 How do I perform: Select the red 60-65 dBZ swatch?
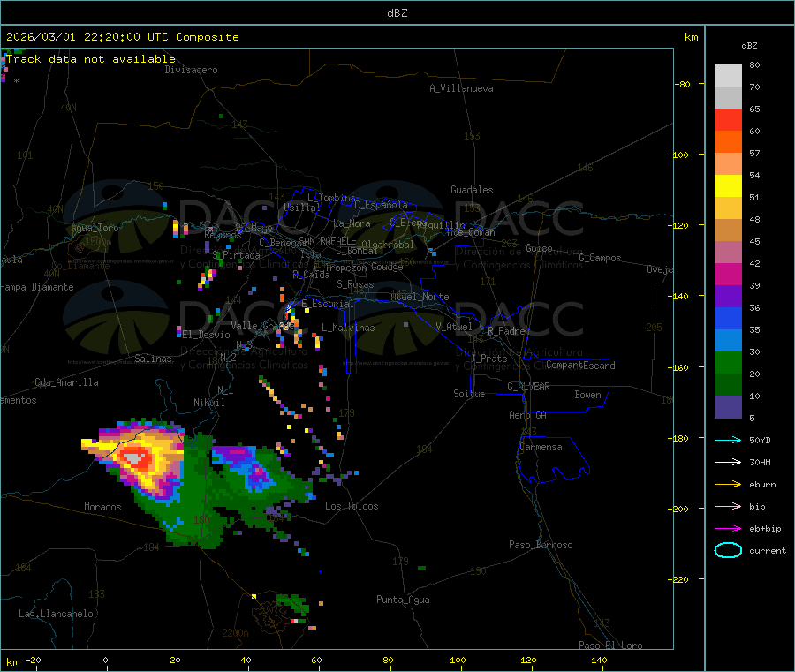click(x=728, y=119)
